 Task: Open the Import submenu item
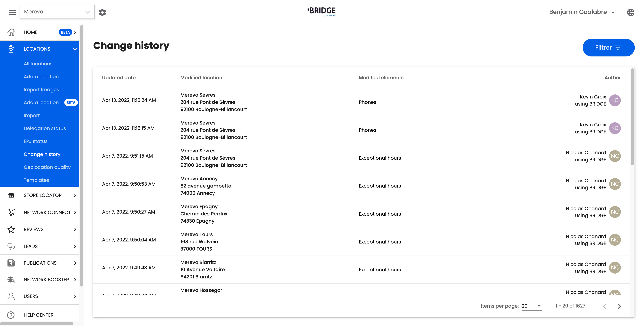click(x=32, y=115)
